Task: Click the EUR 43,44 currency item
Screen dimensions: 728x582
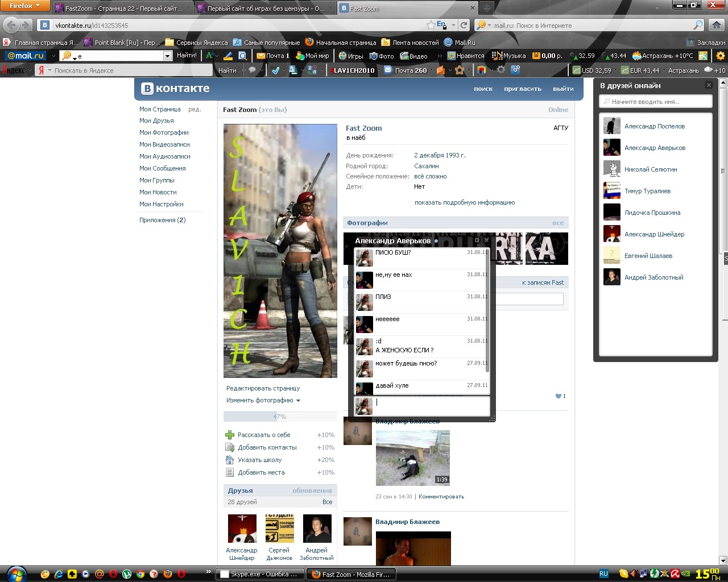Action: click(x=640, y=70)
